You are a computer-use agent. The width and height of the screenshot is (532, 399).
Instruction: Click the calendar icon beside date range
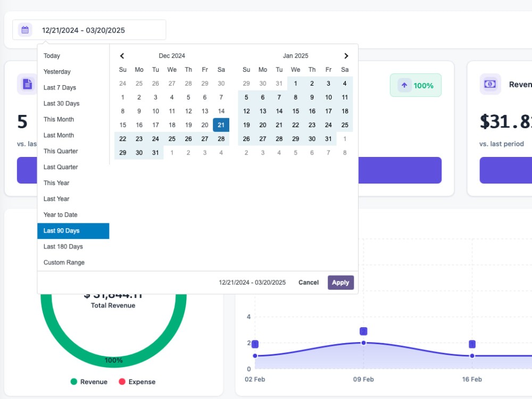coord(25,30)
